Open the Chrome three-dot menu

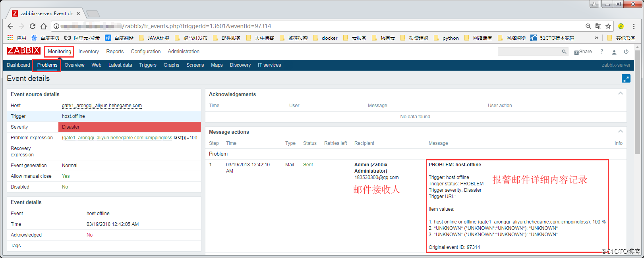634,26
